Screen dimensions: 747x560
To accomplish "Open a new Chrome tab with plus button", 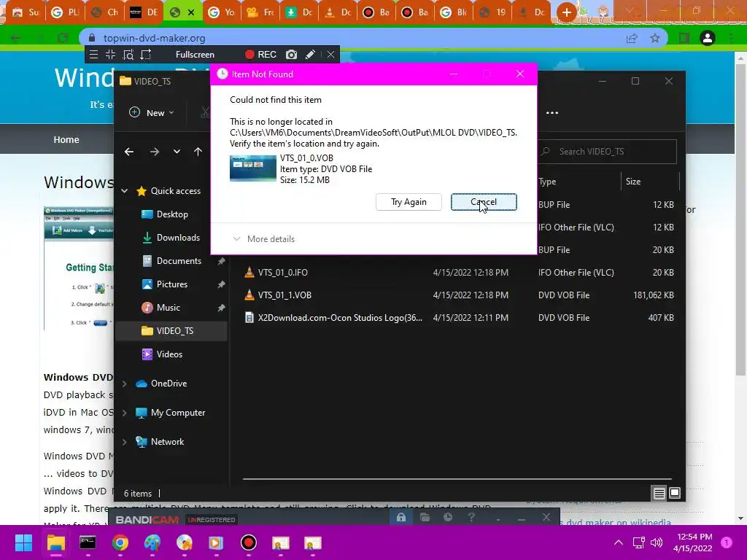I will (566, 12).
